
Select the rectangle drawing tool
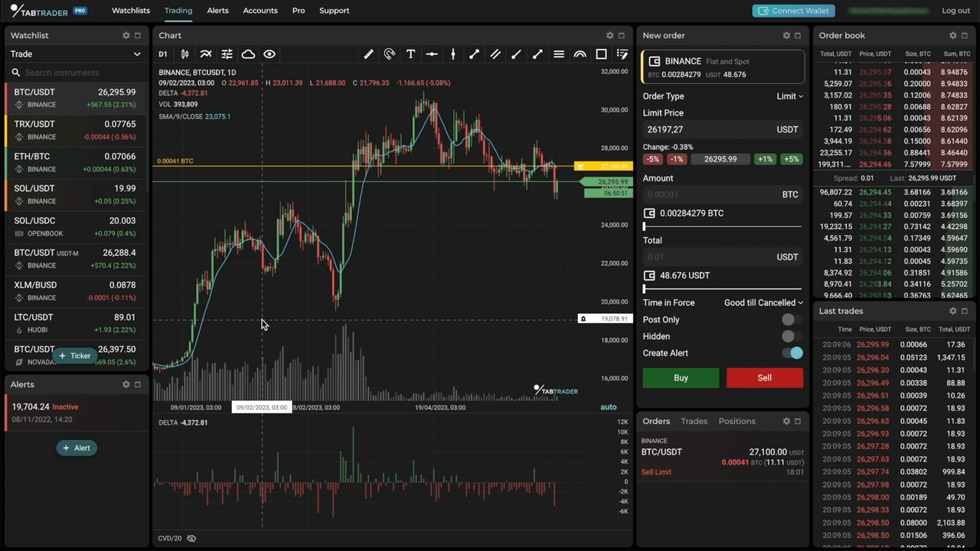[x=601, y=54]
